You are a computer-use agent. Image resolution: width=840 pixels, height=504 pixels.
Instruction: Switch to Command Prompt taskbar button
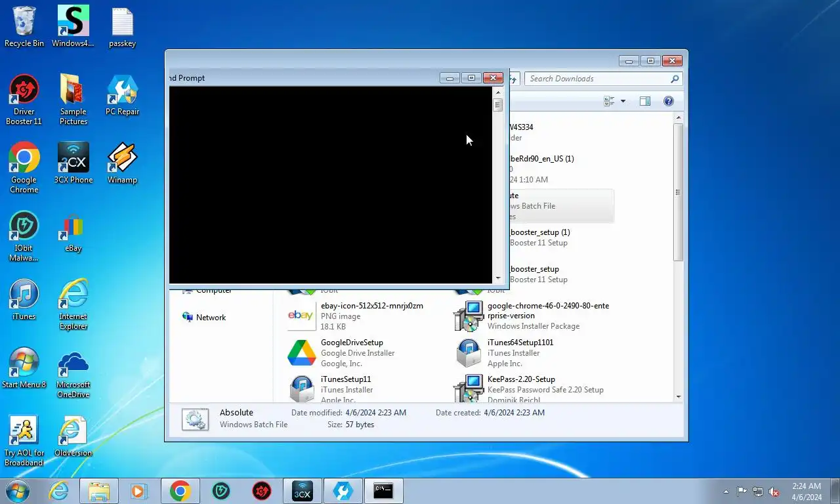coord(384,491)
